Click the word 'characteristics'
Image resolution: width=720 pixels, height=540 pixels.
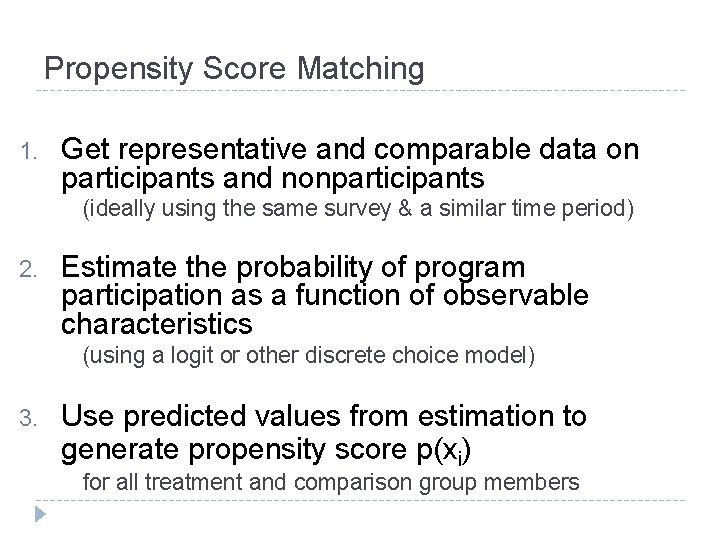[x=157, y=324]
